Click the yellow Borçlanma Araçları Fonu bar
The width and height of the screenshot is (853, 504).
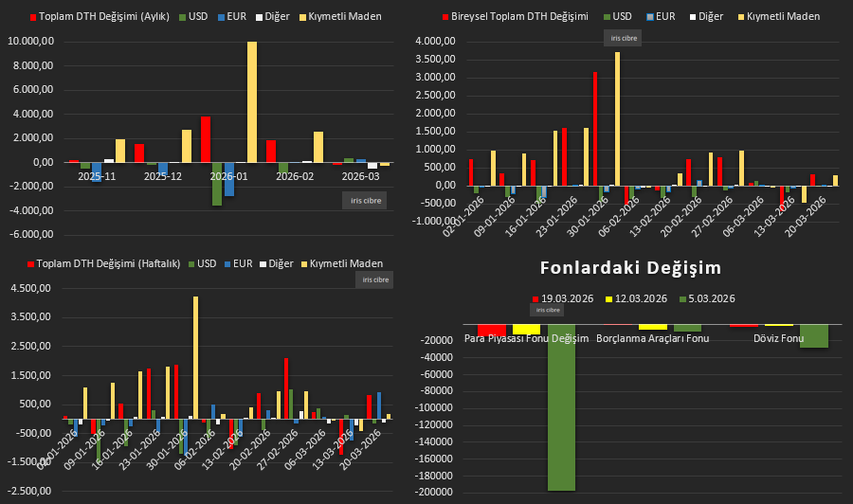click(653, 327)
